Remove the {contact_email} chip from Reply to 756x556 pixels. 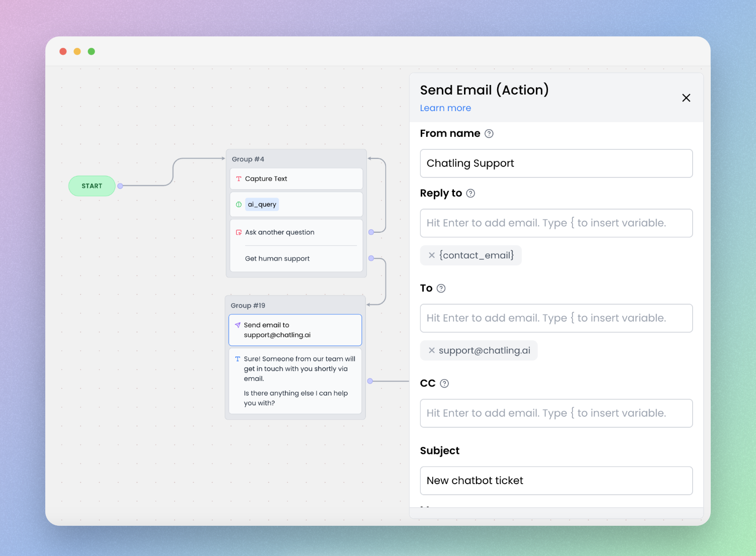coord(431,255)
